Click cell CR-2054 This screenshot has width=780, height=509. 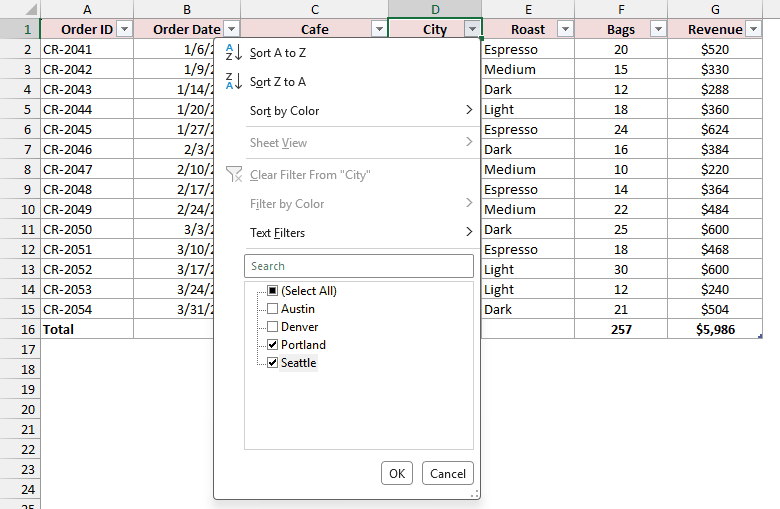(x=87, y=309)
